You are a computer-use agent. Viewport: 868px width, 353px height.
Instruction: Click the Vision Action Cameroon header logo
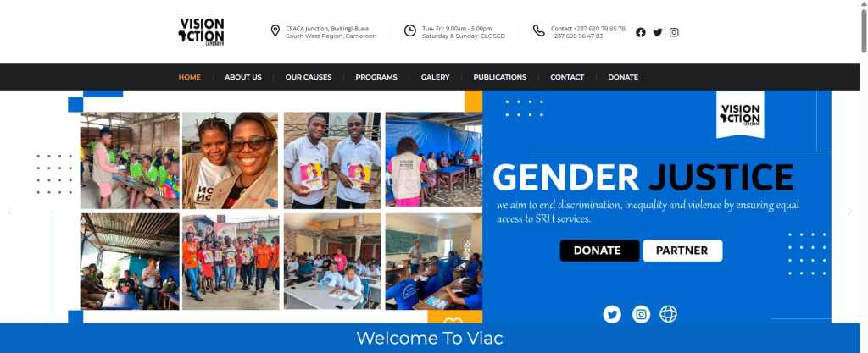click(202, 31)
